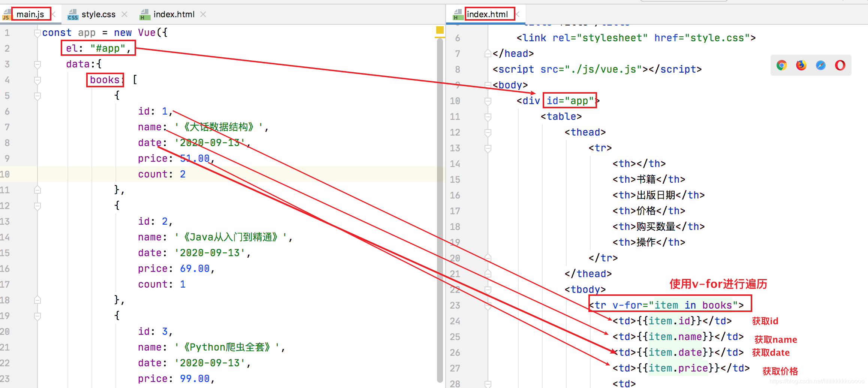This screenshot has width=868, height=388.
Task: Click name '《Java从入门到精通》' string
Action: pos(231,237)
